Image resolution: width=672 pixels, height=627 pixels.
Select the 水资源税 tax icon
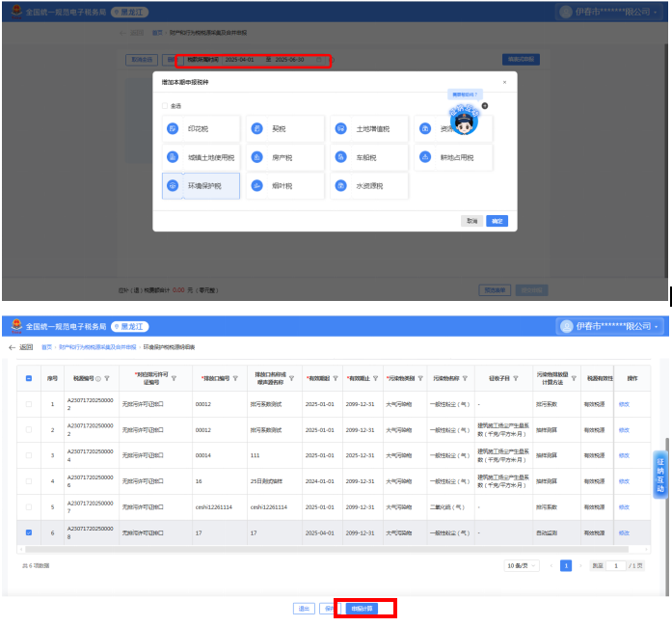click(x=340, y=186)
